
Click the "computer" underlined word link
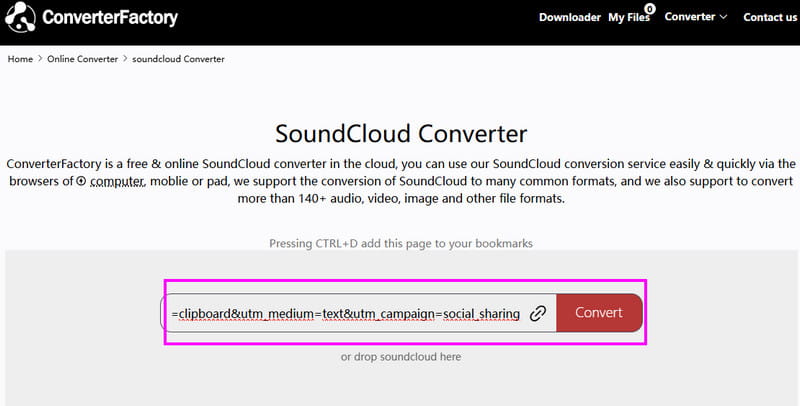tap(117, 181)
